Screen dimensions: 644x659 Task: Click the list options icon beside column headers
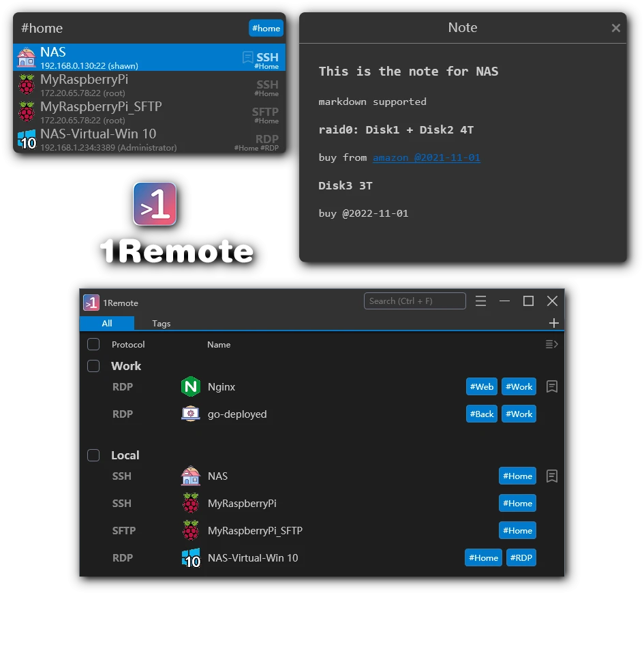point(551,344)
